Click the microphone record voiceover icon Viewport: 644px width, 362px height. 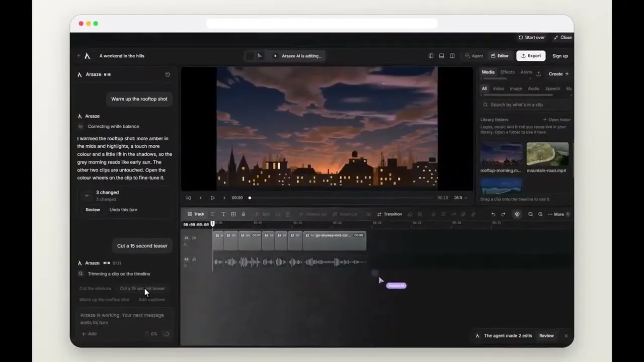coord(244,214)
